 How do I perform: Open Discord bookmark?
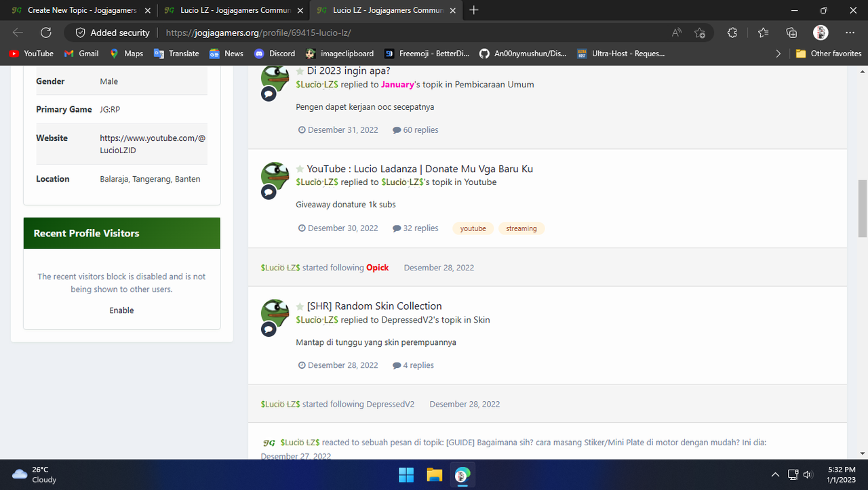pos(275,54)
